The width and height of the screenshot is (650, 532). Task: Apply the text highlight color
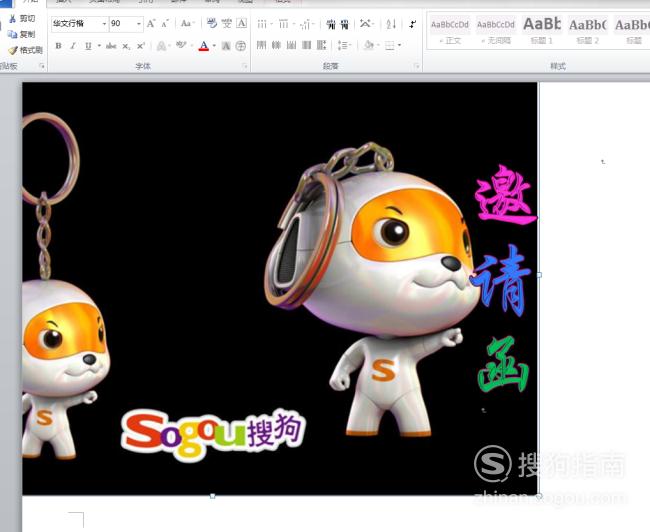(x=181, y=45)
